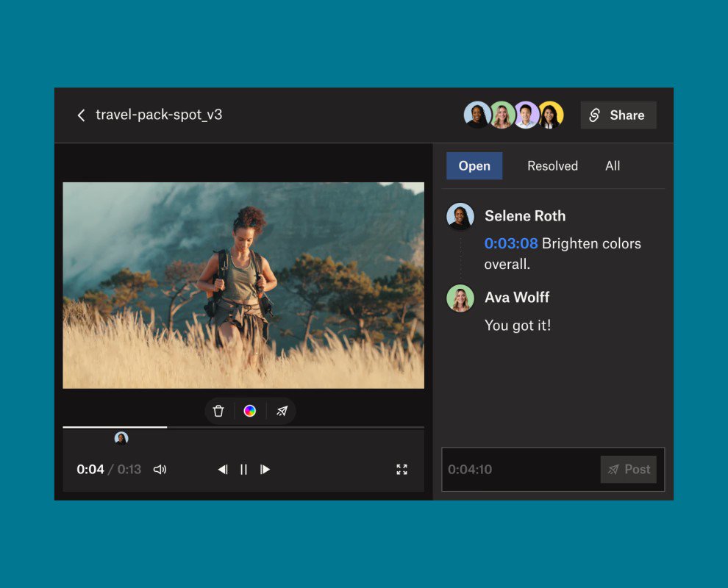Open the rainbow color picker

tap(250, 411)
